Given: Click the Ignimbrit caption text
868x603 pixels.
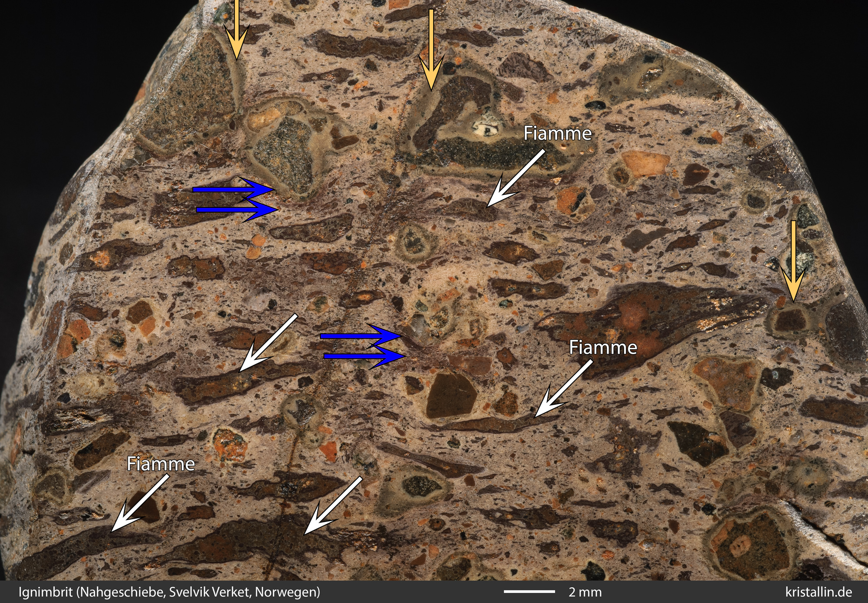Looking at the screenshot, I should (x=169, y=592).
